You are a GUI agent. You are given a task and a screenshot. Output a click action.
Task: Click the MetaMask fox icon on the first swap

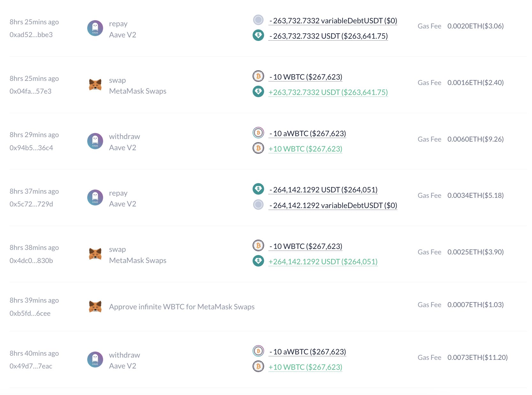[95, 84]
